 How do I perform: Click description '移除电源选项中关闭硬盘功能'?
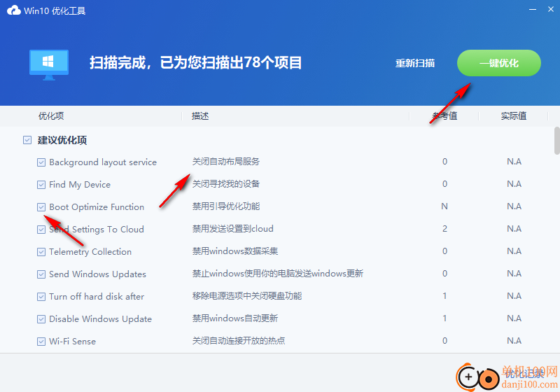coord(247,296)
